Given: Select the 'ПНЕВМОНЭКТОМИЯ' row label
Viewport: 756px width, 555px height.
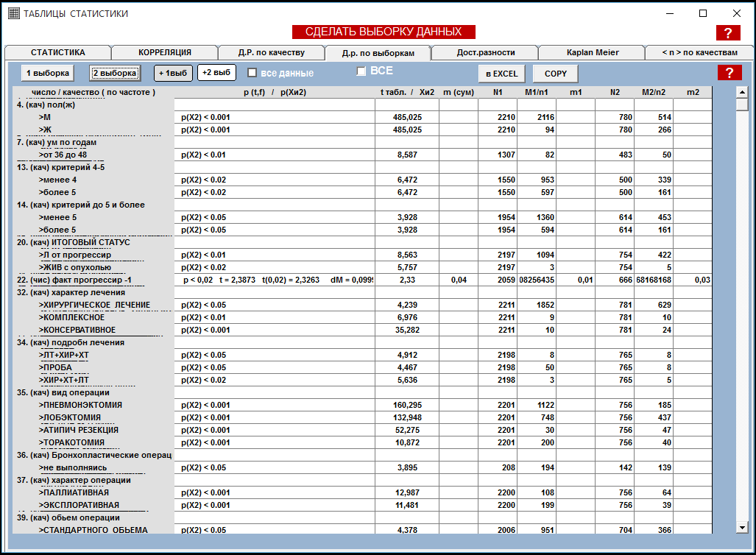Looking at the screenshot, I should click(x=82, y=405).
